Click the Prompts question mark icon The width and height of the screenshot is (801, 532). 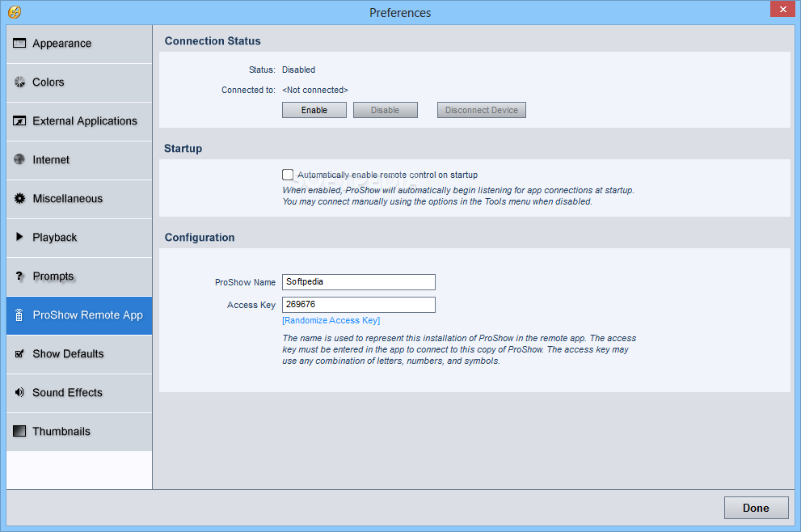coord(19,276)
